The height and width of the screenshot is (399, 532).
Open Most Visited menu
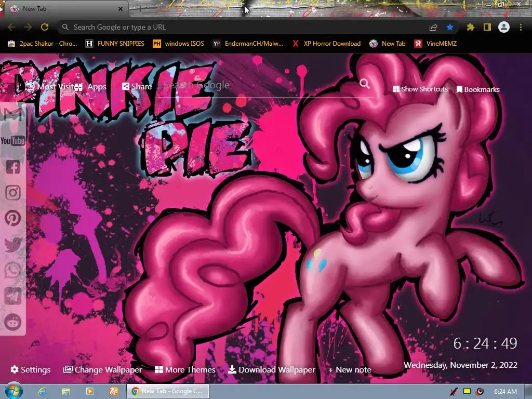[49, 87]
